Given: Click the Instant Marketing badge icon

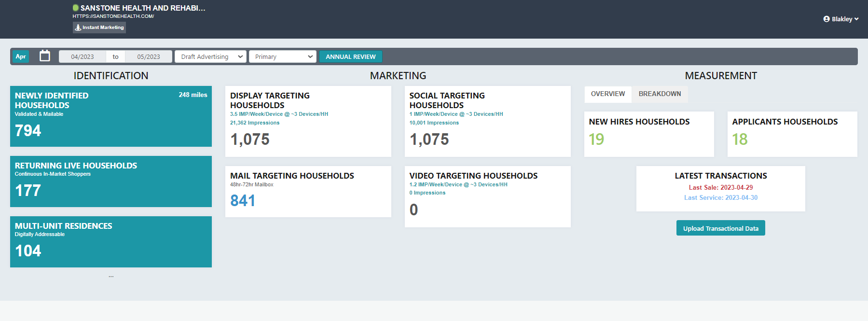Looking at the screenshot, I should [x=78, y=28].
